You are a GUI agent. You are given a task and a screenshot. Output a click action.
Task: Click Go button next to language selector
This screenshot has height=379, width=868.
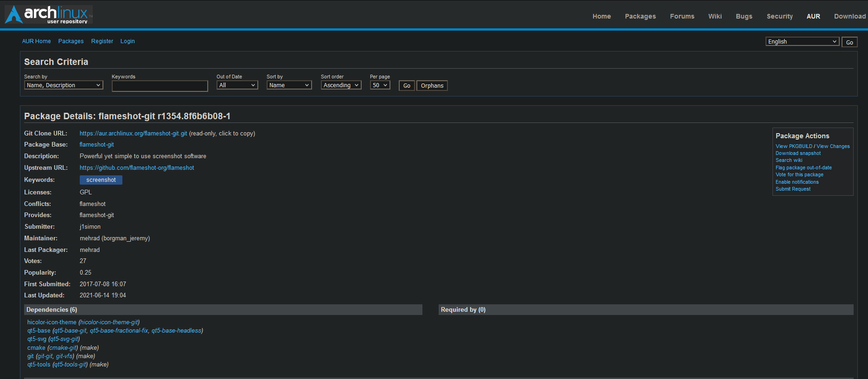[x=849, y=42]
